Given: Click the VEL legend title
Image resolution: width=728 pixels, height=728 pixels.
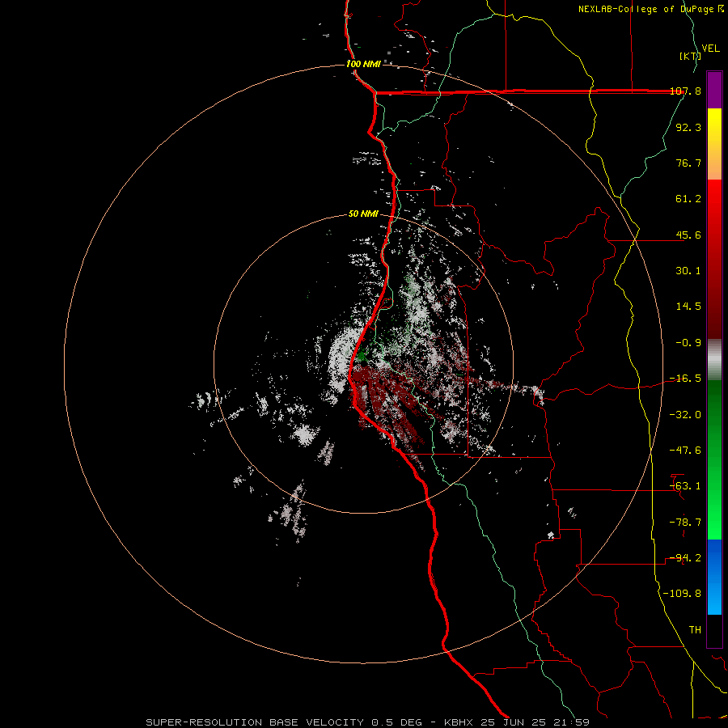Looking at the screenshot, I should point(710,49).
